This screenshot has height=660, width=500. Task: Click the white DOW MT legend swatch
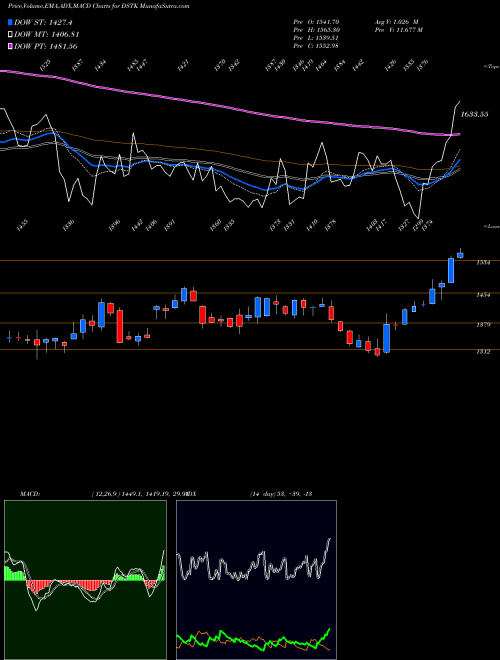11,34
